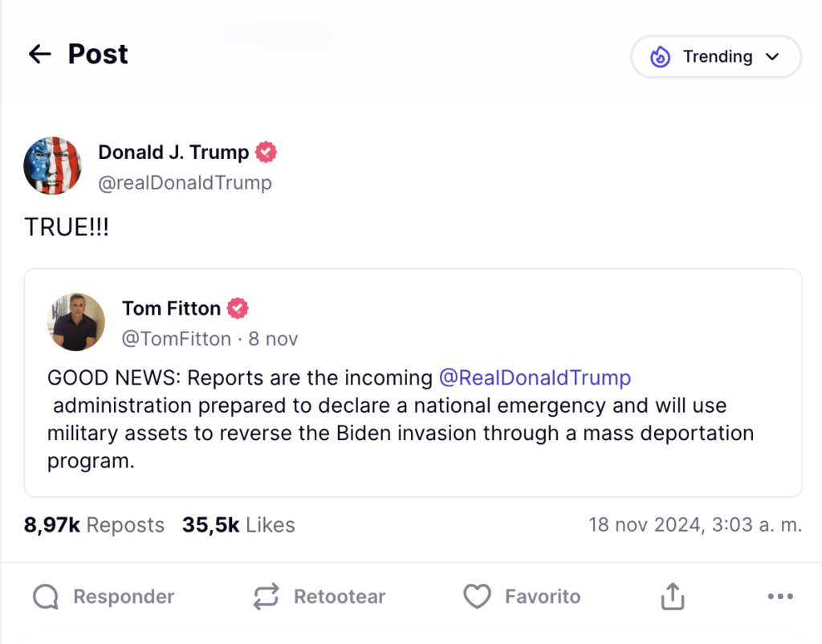Click the Retootear repost arrows icon

point(266,597)
